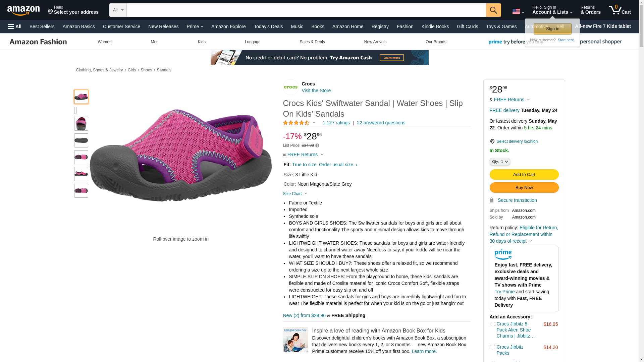The image size is (644, 362).
Task: Click the US flag language selector
Action: tap(518, 12)
